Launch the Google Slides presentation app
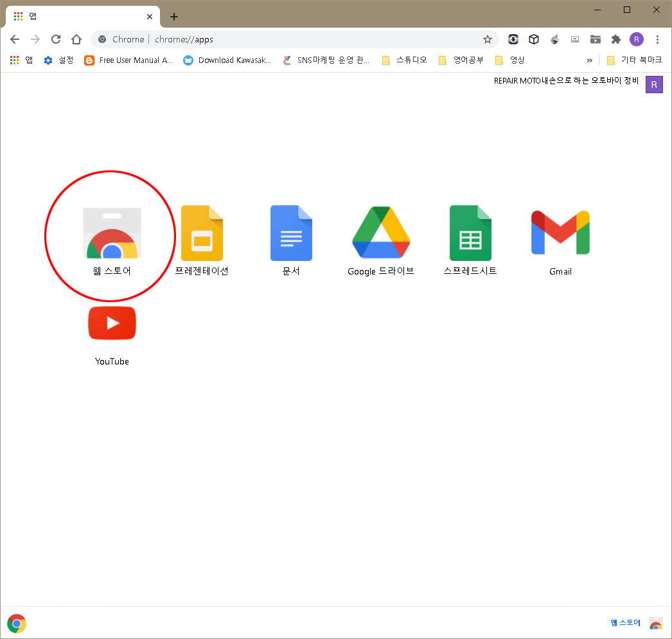 202,233
